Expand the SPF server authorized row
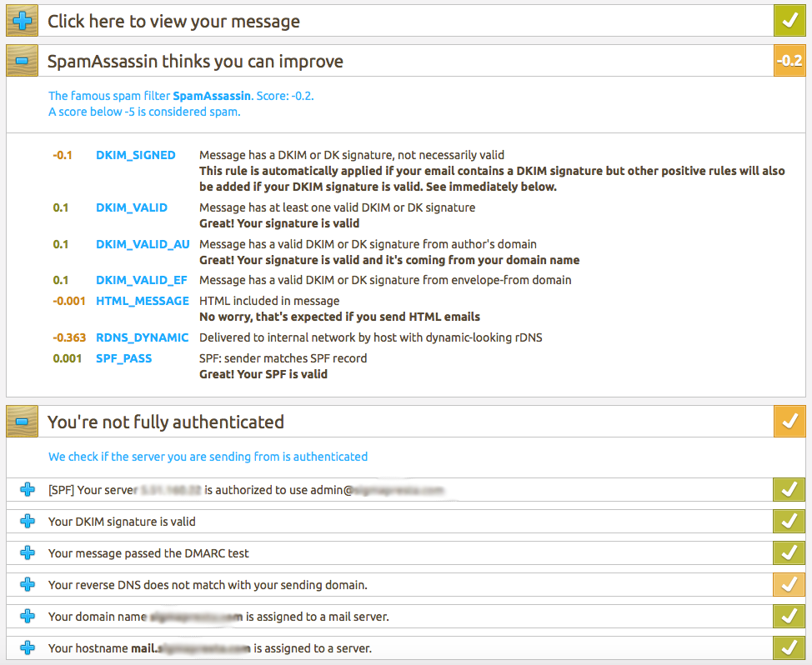The height and width of the screenshot is (665, 812). [x=28, y=490]
